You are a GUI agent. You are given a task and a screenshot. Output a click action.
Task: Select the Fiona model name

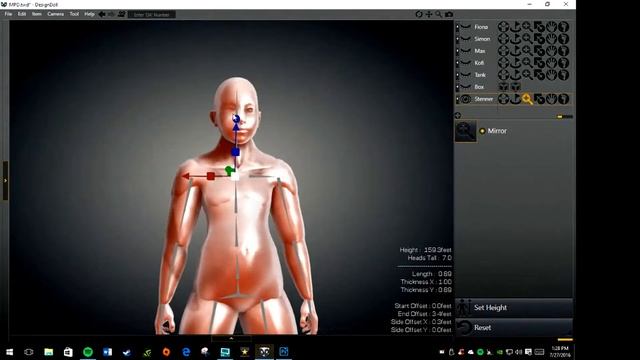coord(481,27)
